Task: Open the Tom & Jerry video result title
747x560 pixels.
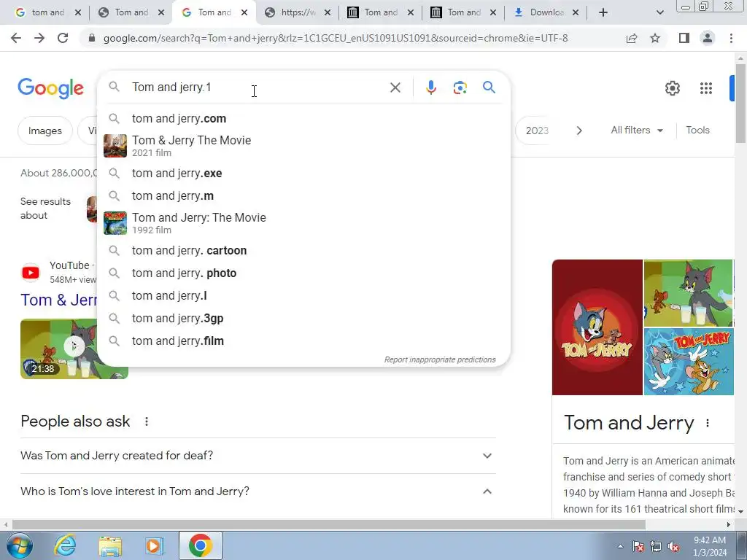Action: tap(58, 300)
